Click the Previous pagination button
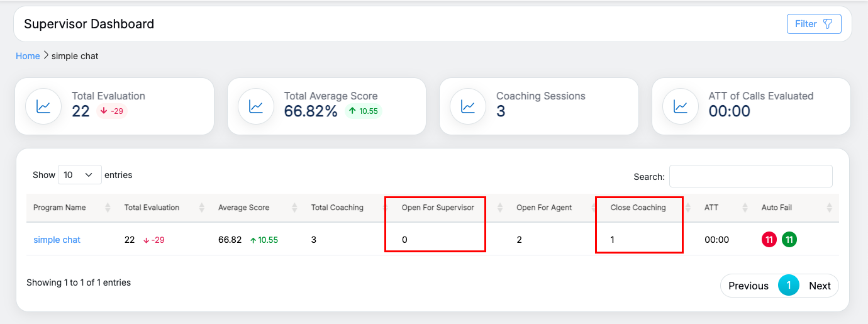This screenshot has width=868, height=324. point(748,286)
